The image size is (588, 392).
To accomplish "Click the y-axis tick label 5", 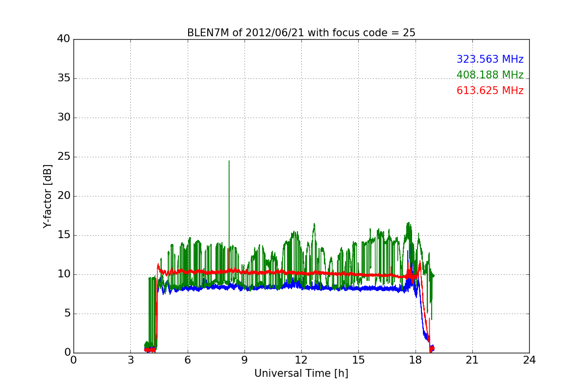I will point(67,314).
